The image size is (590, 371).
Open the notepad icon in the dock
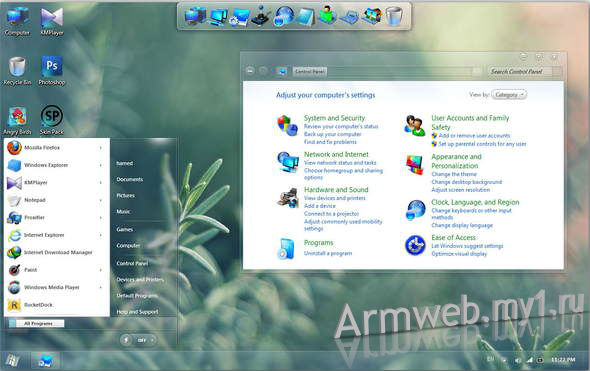(x=305, y=17)
